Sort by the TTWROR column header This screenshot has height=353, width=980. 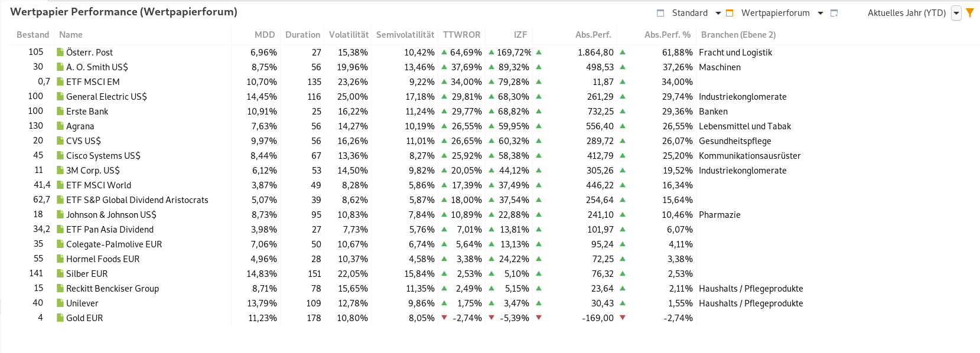[x=462, y=35]
